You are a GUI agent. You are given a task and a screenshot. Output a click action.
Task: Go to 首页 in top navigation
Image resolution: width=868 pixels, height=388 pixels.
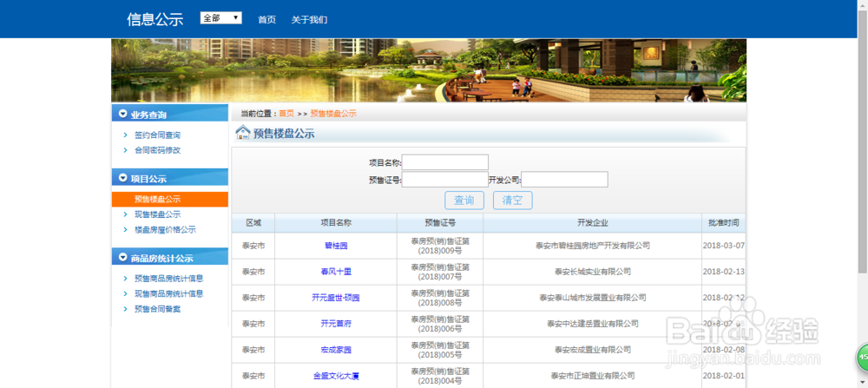(x=266, y=19)
